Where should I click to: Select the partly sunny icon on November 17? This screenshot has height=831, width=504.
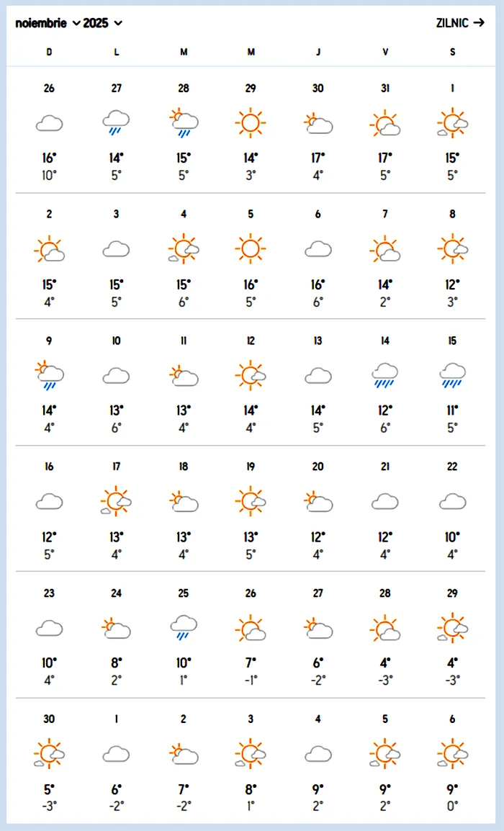116,502
